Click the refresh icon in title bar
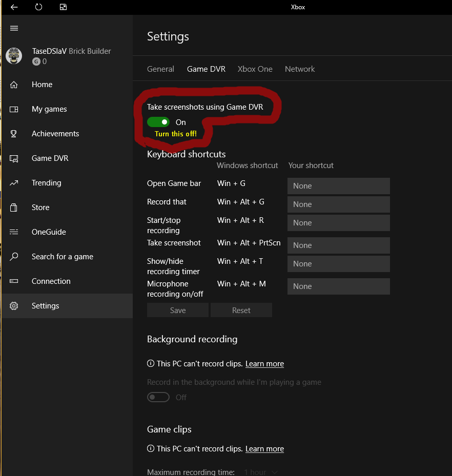452x476 pixels. click(39, 7)
